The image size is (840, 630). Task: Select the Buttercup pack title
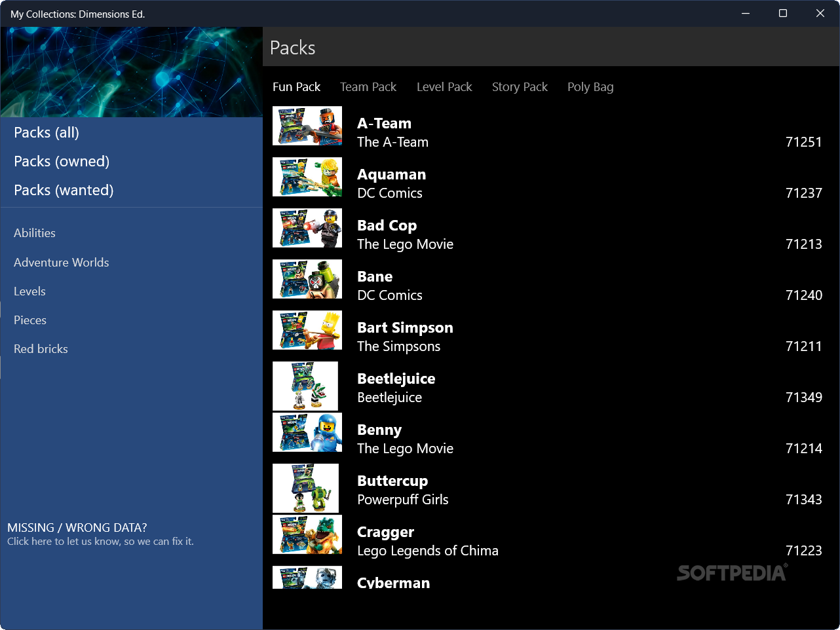point(392,481)
